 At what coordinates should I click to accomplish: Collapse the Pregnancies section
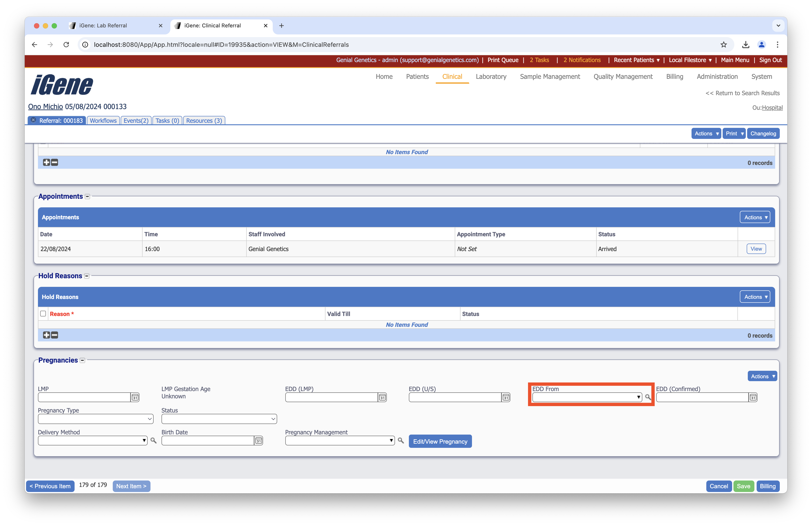click(82, 360)
